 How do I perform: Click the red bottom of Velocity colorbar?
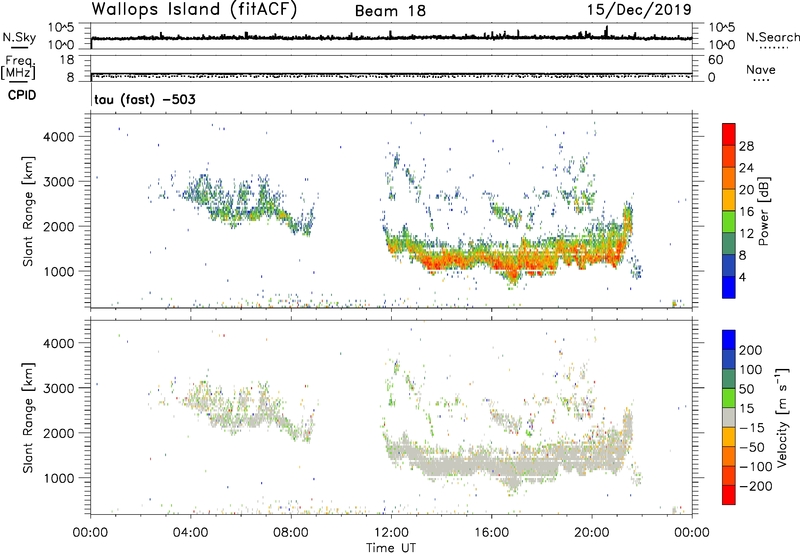[729, 495]
